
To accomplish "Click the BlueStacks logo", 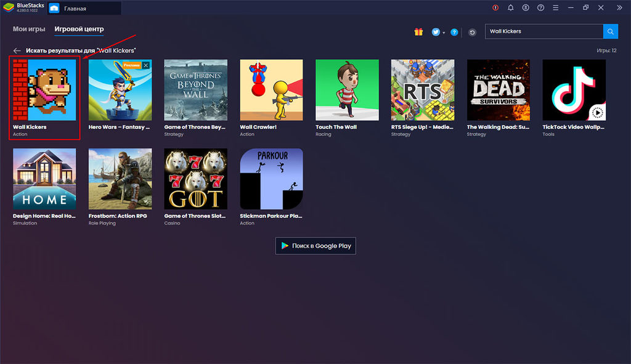I will pos(9,7).
